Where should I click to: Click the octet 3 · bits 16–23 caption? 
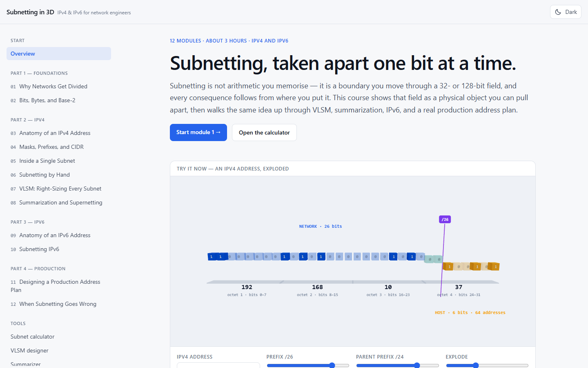pos(388,295)
